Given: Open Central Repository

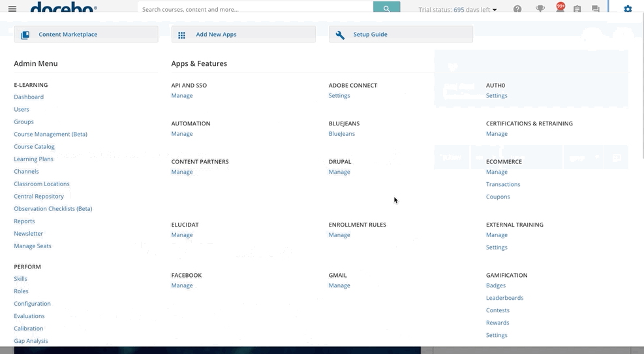Looking at the screenshot, I should point(38,196).
